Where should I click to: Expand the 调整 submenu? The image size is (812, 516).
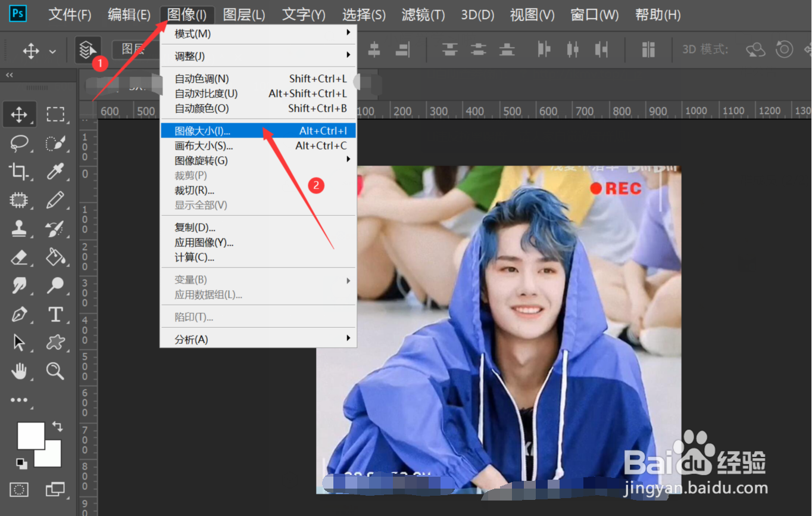(x=190, y=55)
